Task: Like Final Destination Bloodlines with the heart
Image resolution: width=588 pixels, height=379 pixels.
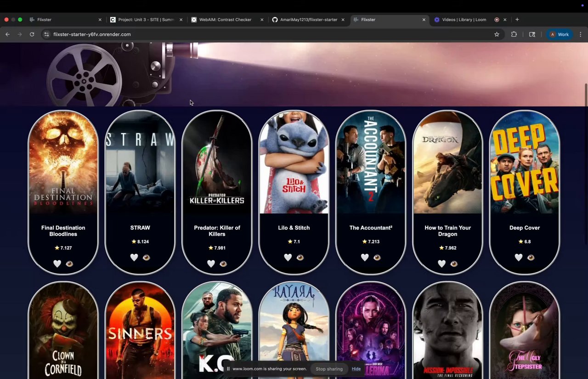Action: point(57,264)
